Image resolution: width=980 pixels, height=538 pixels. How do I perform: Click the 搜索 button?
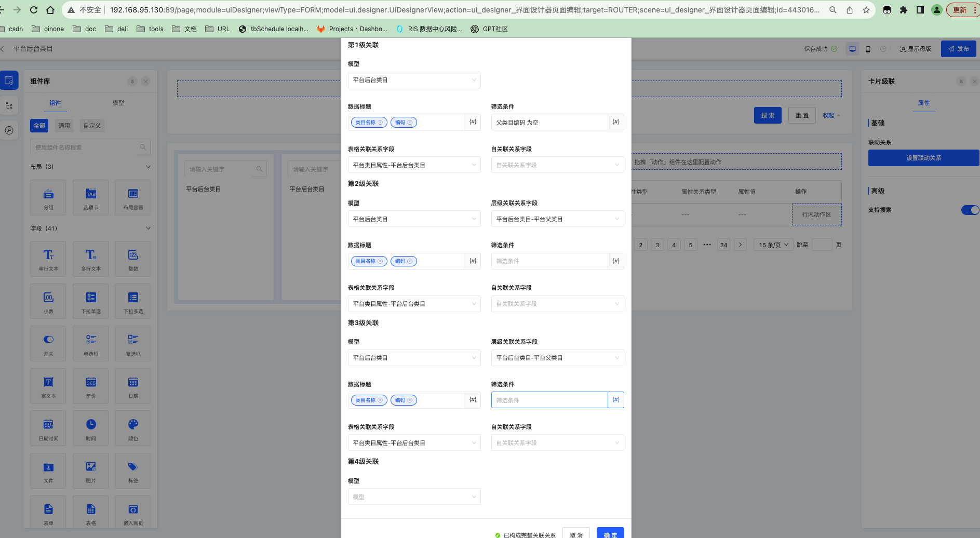768,115
